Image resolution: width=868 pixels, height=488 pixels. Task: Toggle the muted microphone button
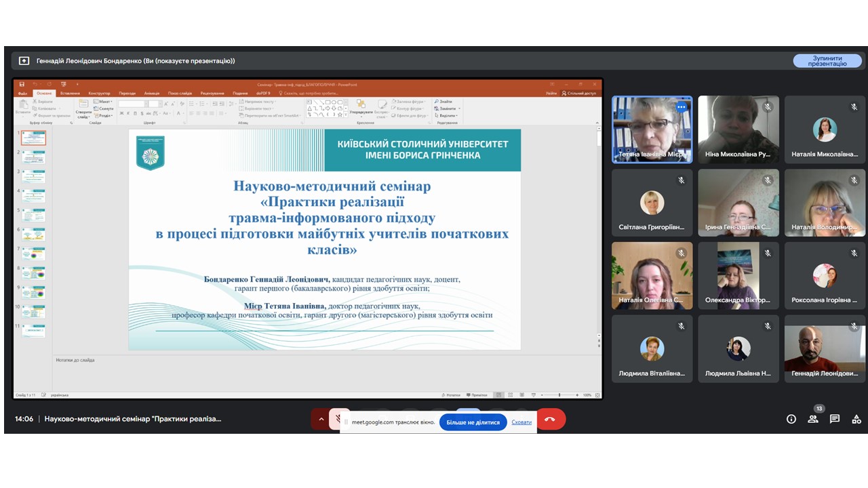click(x=339, y=420)
